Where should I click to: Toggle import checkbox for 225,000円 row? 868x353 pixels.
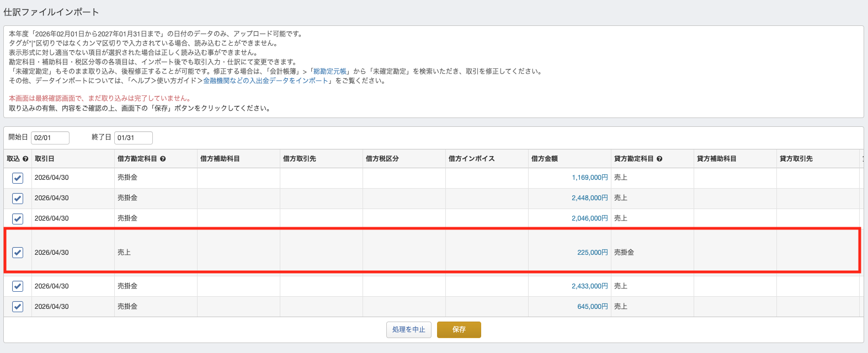tap(18, 253)
